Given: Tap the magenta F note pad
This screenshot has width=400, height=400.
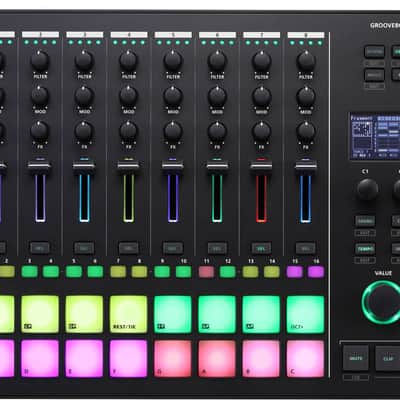Looking at the screenshot, I should coord(128,358).
